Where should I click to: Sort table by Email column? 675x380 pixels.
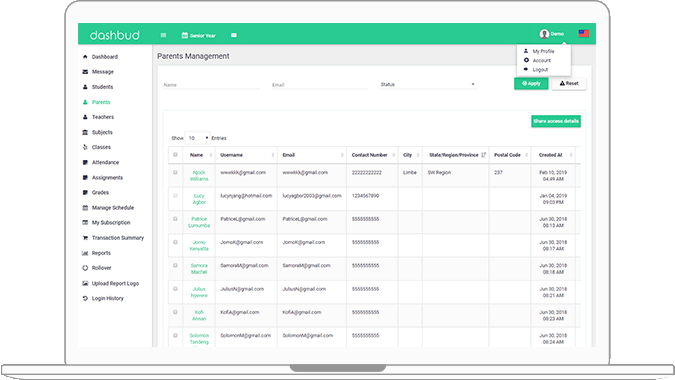click(312, 155)
